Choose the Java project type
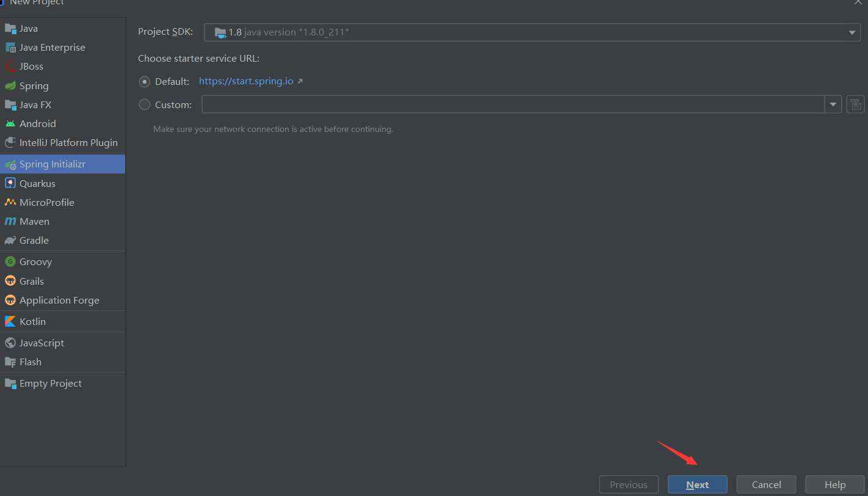The height and width of the screenshot is (496, 868). 62,28
